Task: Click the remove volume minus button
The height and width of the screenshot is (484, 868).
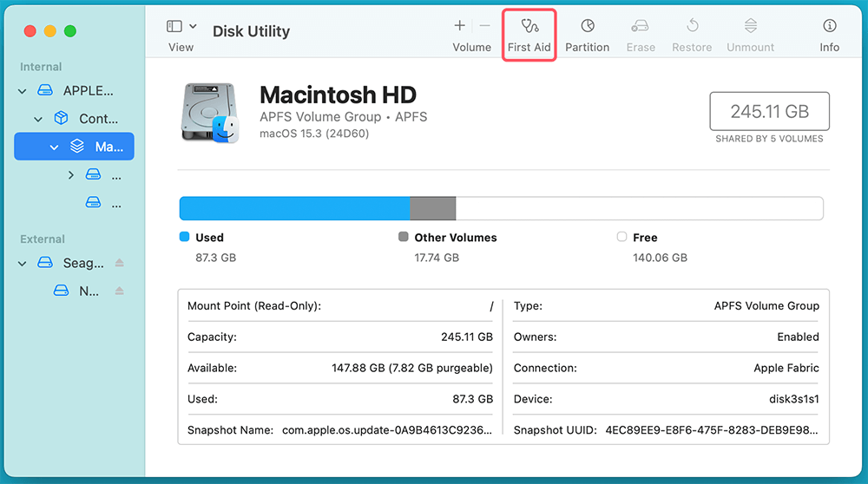Action: pos(484,26)
